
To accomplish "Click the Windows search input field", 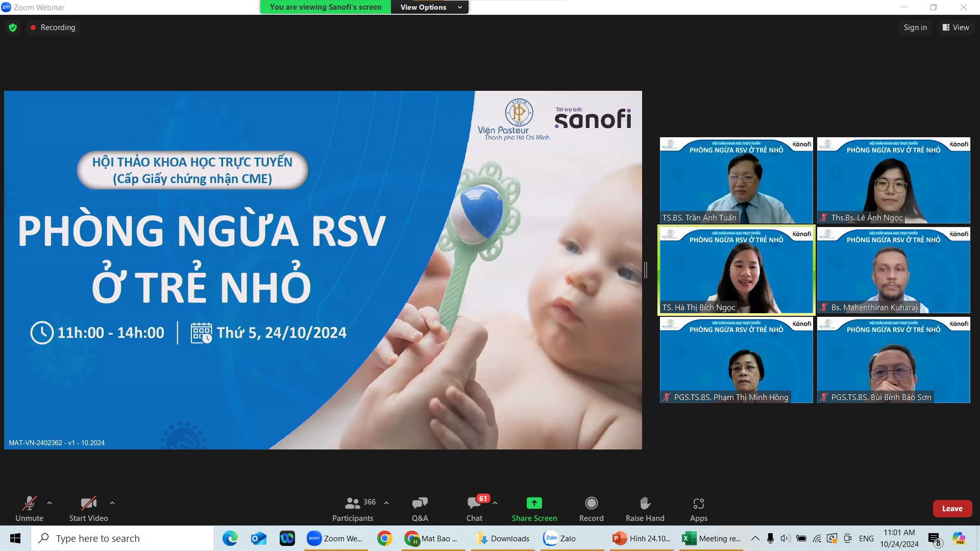I will coord(122,538).
